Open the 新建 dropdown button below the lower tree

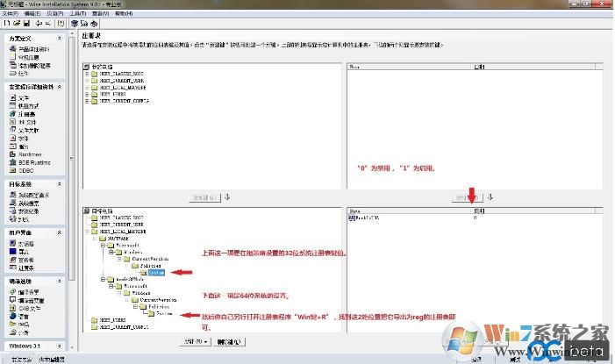(x=196, y=342)
